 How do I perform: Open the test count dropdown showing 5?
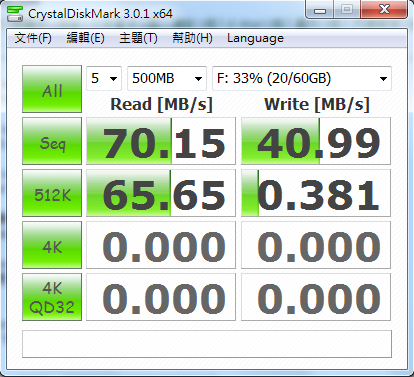click(x=104, y=79)
